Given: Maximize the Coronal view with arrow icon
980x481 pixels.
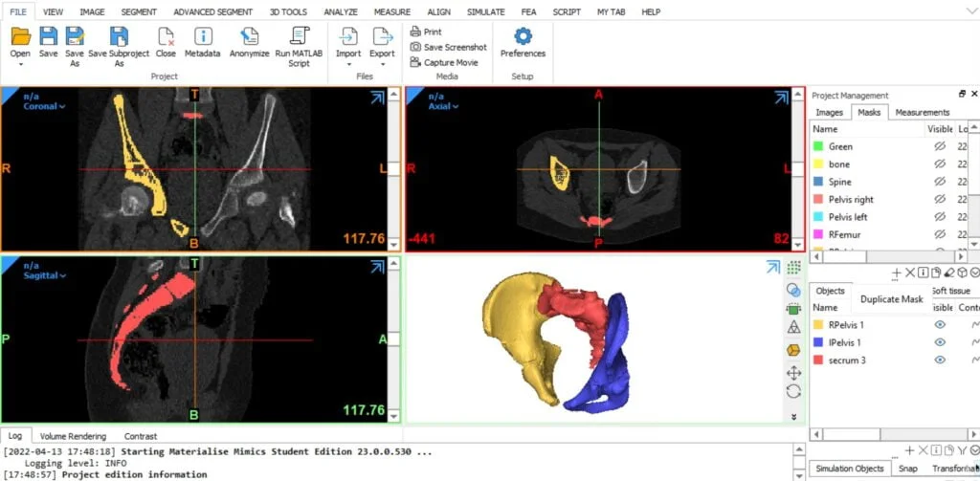Looking at the screenshot, I should [x=377, y=98].
